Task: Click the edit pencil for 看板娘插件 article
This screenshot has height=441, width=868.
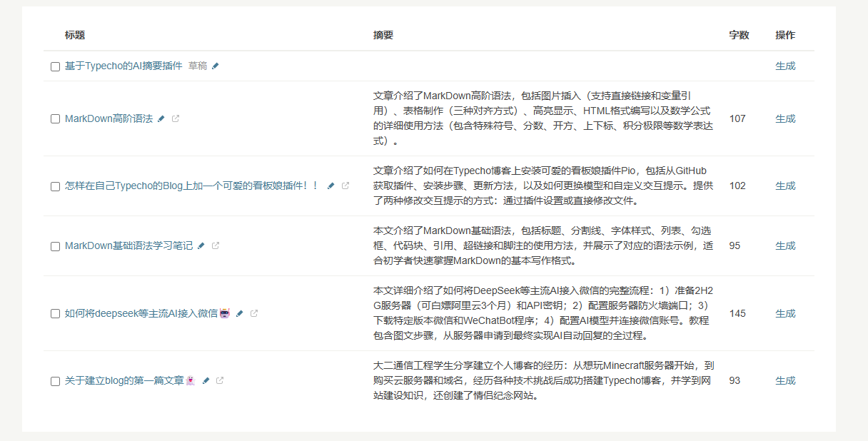Action: coord(331,186)
